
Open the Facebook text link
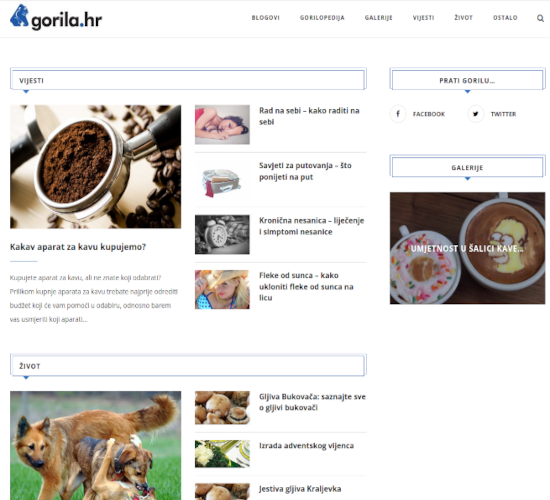pyautogui.click(x=429, y=114)
